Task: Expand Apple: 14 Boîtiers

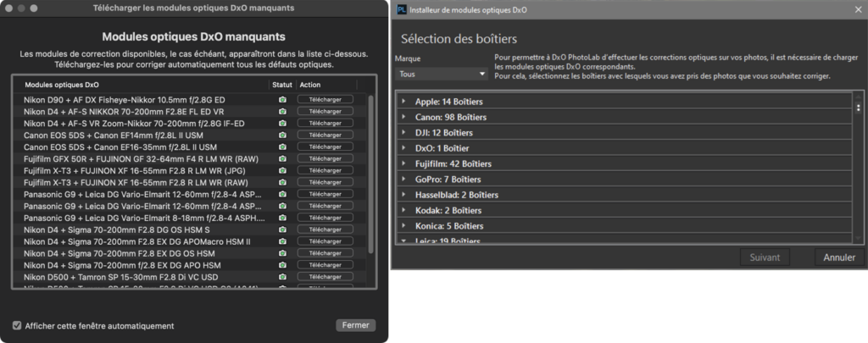Action: 403,102
